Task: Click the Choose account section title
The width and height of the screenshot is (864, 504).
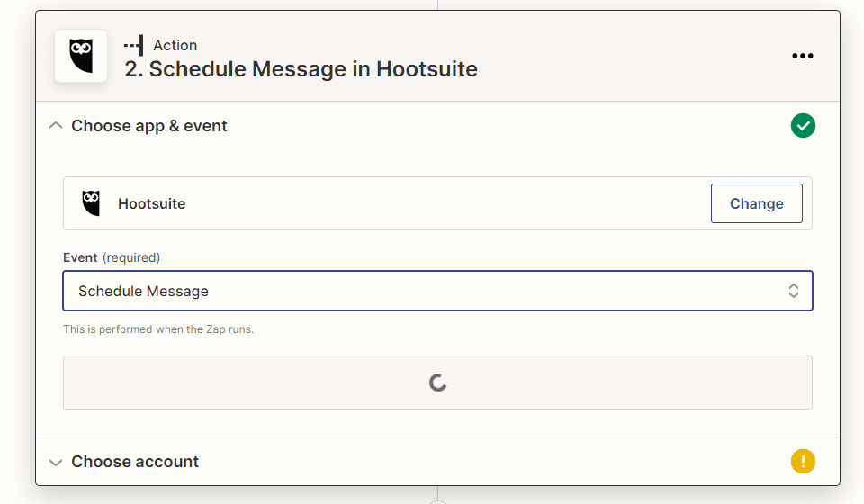Action: [135, 462]
